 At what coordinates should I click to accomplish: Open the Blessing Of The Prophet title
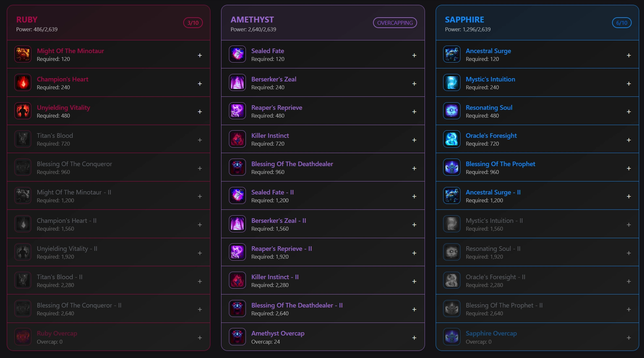point(500,164)
